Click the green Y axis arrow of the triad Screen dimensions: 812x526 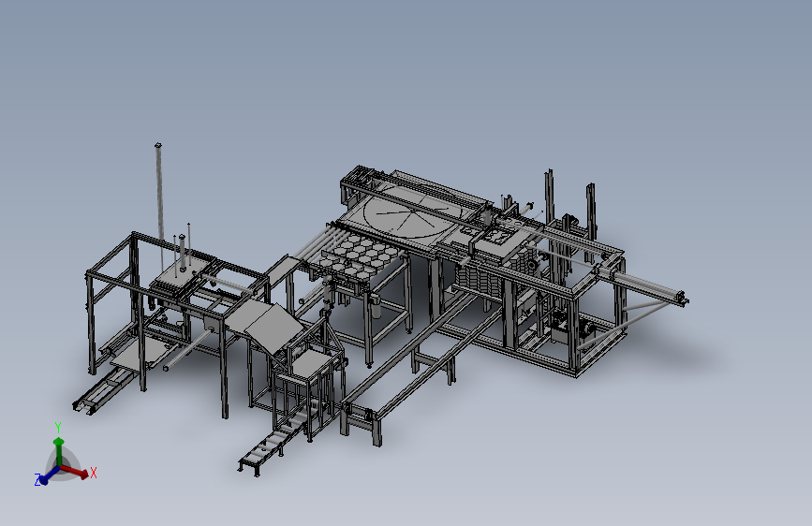click(58, 451)
